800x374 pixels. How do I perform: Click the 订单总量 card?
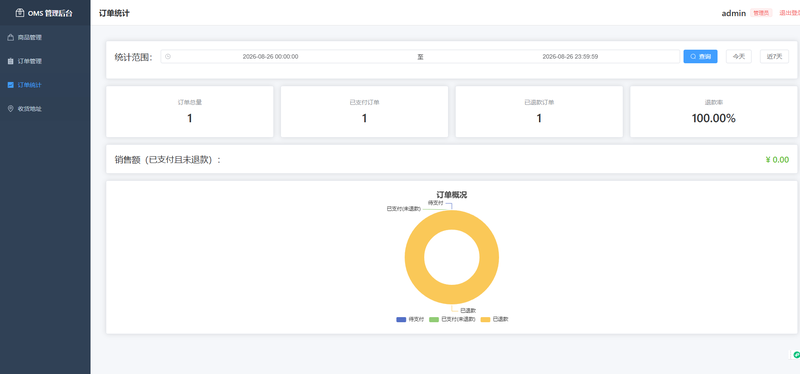click(x=190, y=111)
